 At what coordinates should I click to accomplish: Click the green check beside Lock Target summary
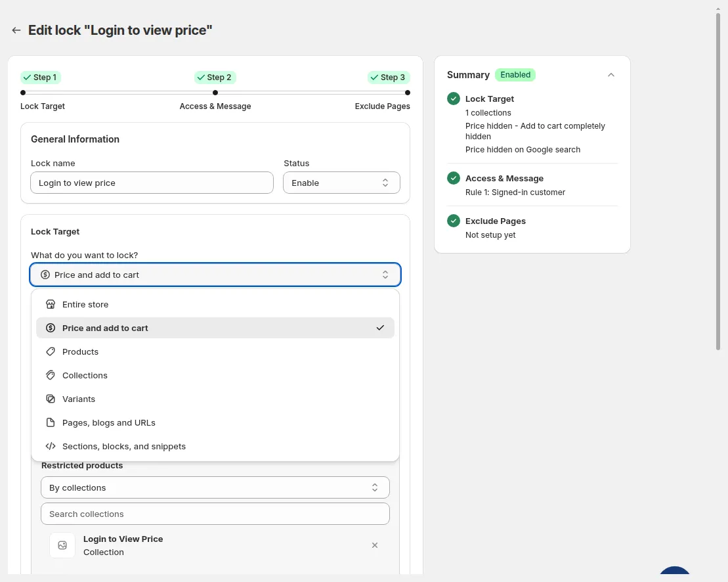tap(454, 99)
